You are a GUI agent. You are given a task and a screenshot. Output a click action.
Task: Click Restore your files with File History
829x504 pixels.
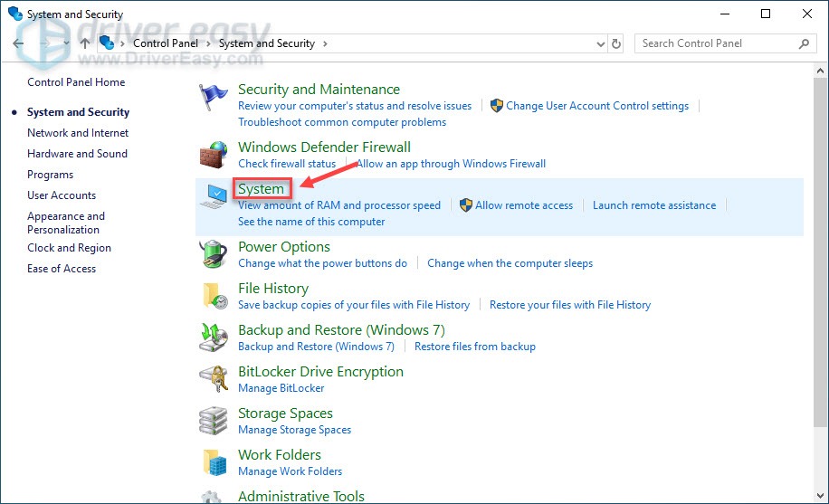tap(570, 305)
